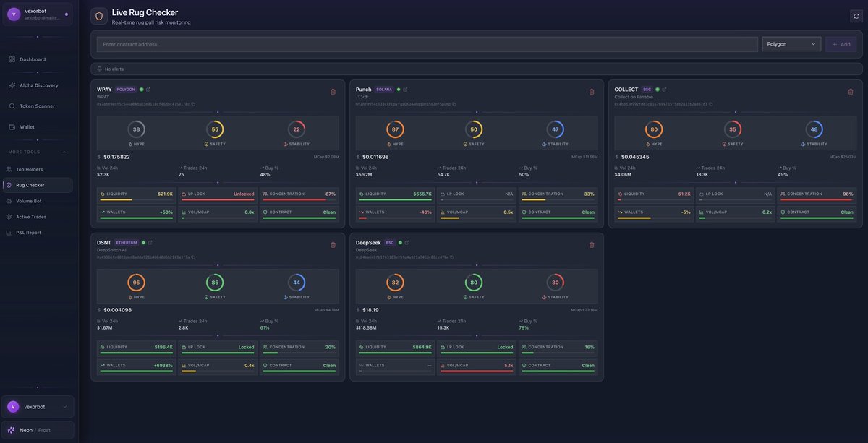Click the Punch price $0.011698

375,157
